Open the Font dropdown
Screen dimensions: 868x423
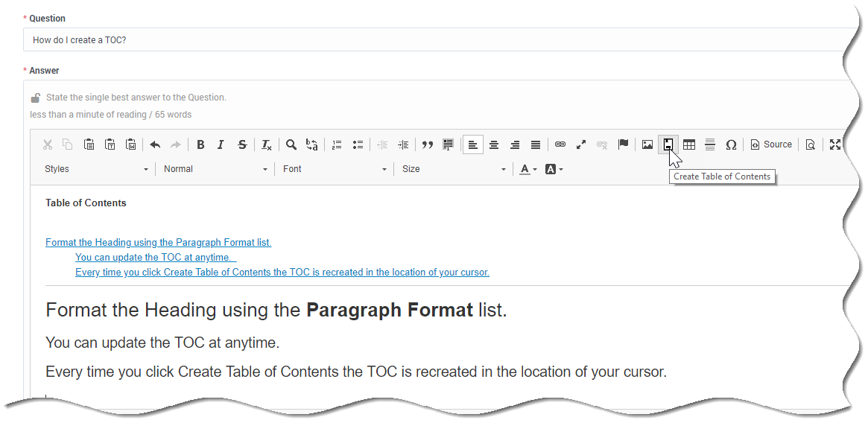pyautogui.click(x=335, y=169)
